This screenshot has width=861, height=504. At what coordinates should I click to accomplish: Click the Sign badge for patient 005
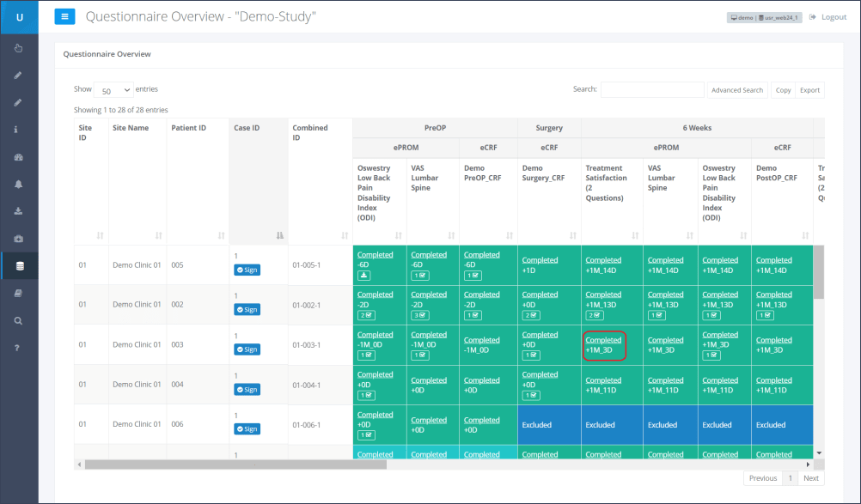click(x=247, y=270)
